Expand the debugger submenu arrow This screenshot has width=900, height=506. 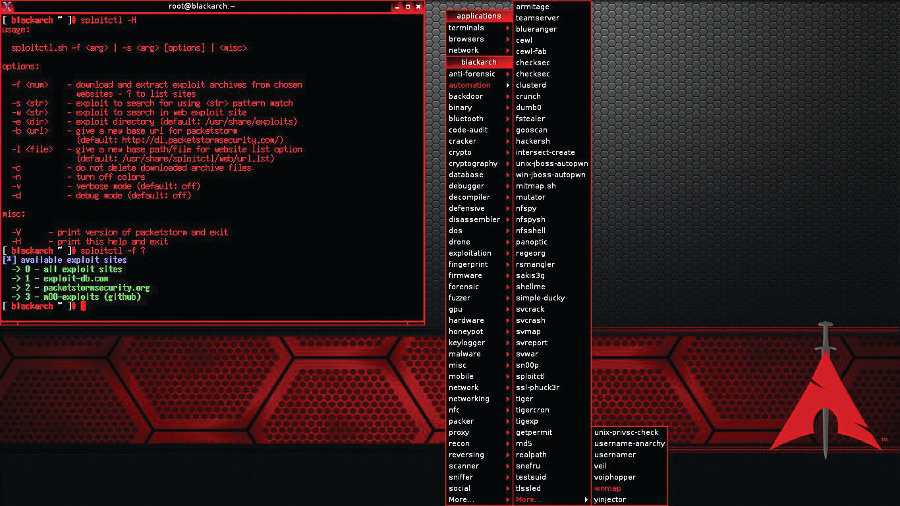(508, 186)
